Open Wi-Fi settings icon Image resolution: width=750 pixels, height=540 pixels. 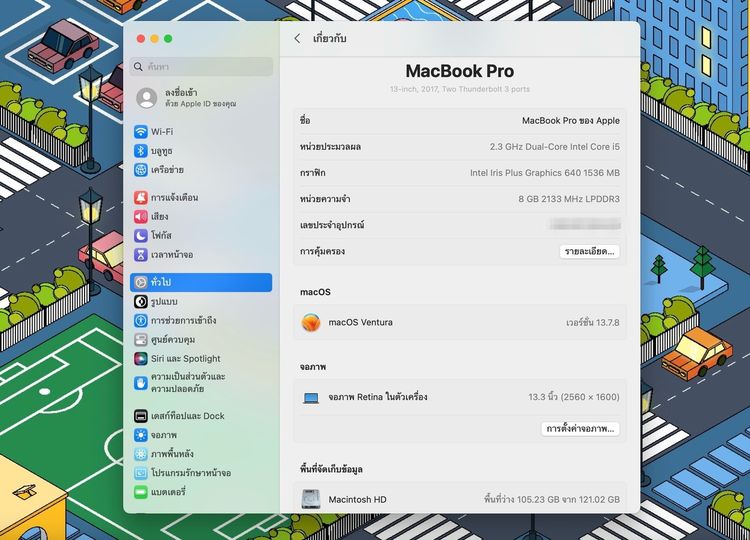[x=141, y=132]
